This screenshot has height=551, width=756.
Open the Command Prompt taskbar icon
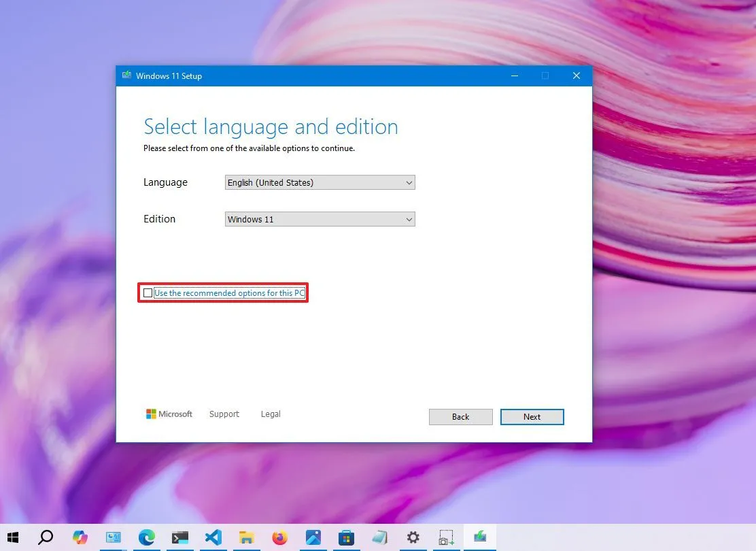coord(179,537)
